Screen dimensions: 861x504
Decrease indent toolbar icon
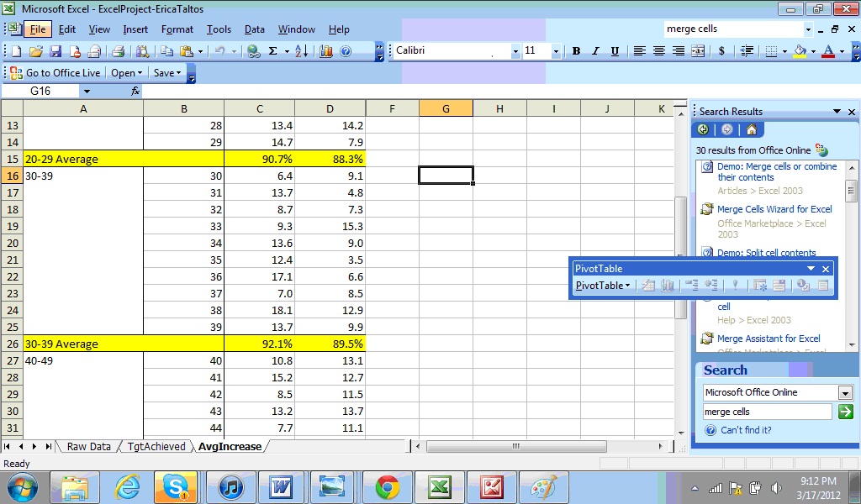(x=747, y=51)
